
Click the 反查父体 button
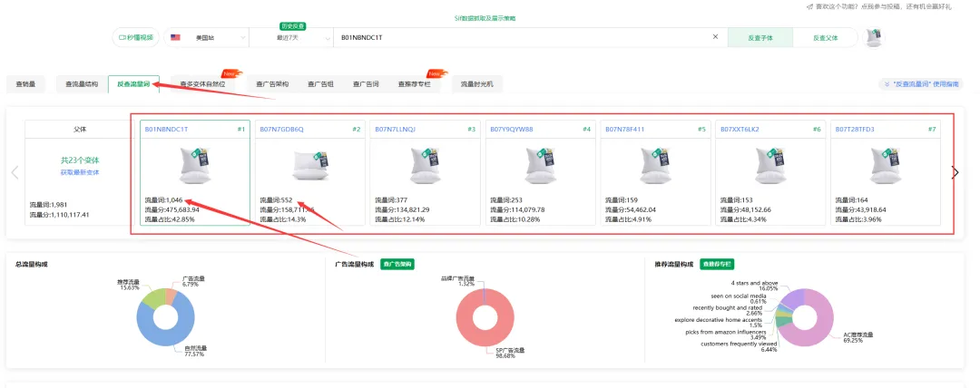point(825,37)
